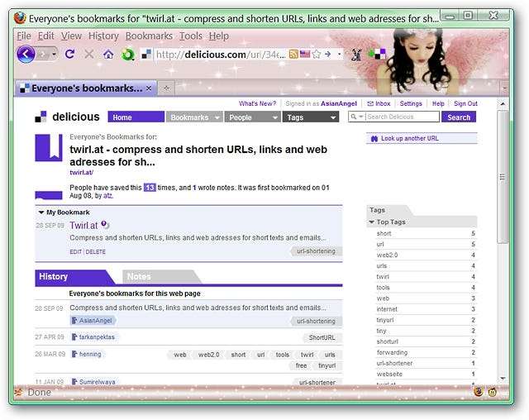
Task: Click the Stop loading X icon
Action: point(89,55)
